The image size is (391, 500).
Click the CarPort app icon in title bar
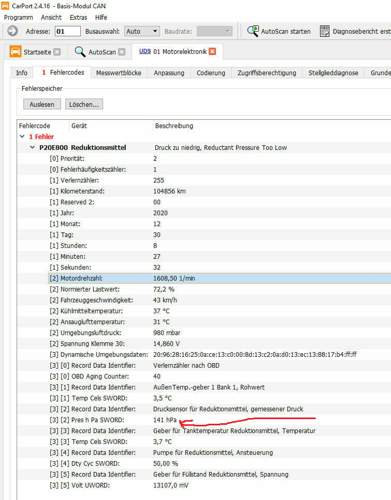tap(5, 6)
